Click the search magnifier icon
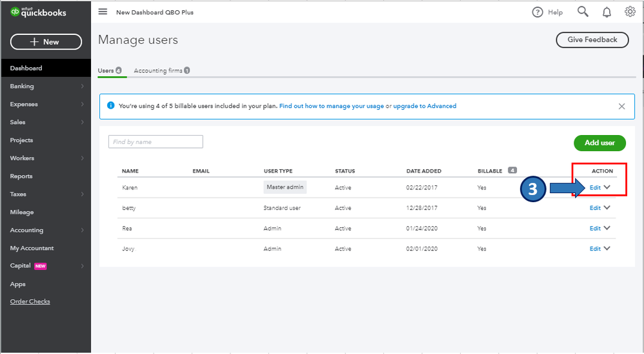644x354 pixels. click(x=583, y=12)
